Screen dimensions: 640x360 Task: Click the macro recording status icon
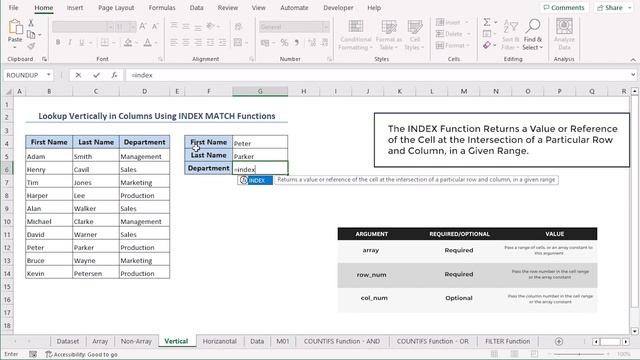33,354
